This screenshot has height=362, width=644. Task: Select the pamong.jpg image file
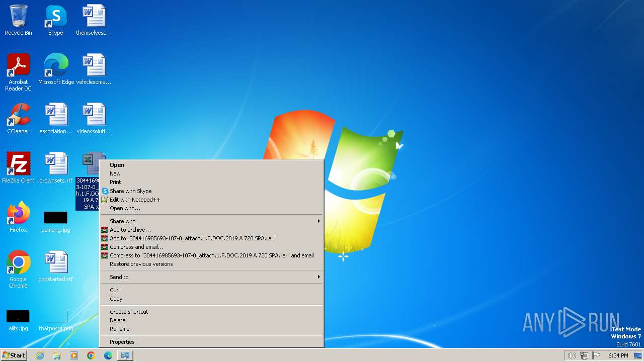(x=56, y=221)
